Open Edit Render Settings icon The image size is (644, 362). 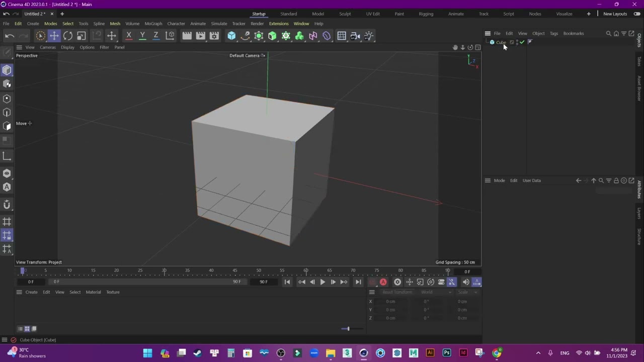click(x=214, y=36)
